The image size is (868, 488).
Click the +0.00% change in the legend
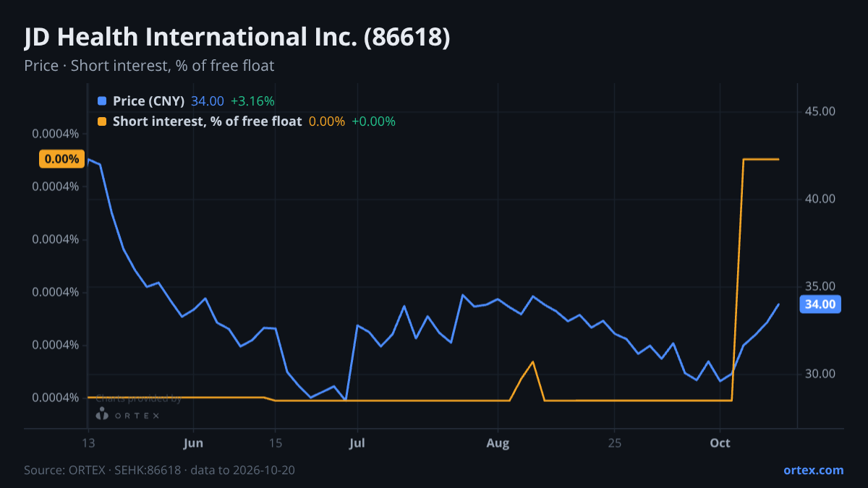click(x=373, y=121)
